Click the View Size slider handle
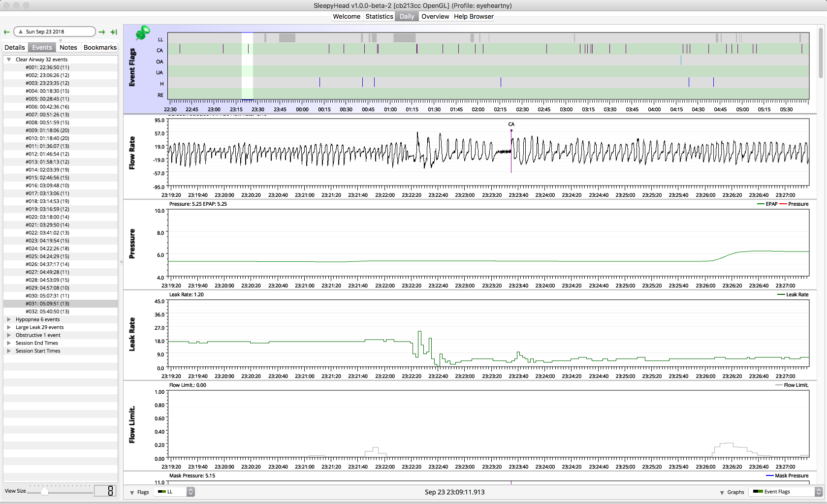 (x=45, y=491)
